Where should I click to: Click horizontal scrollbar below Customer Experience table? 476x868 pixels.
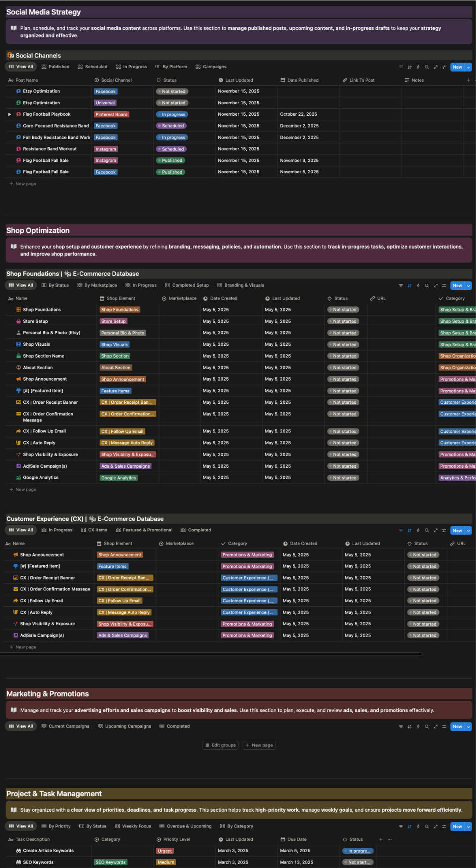click(211, 654)
